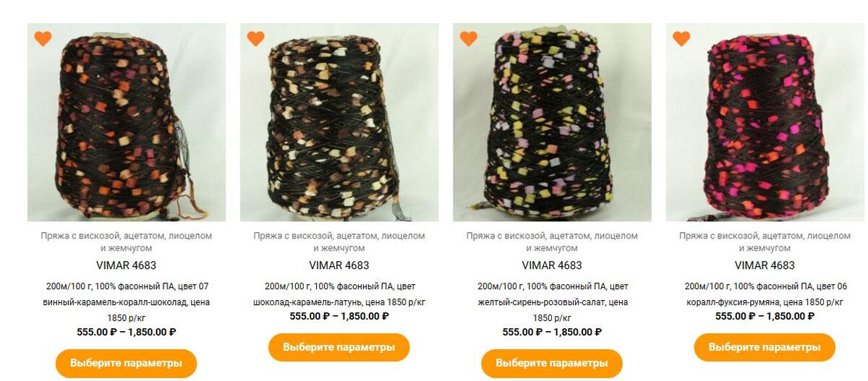
Task: Open category link above first product title
Action: 127,242
